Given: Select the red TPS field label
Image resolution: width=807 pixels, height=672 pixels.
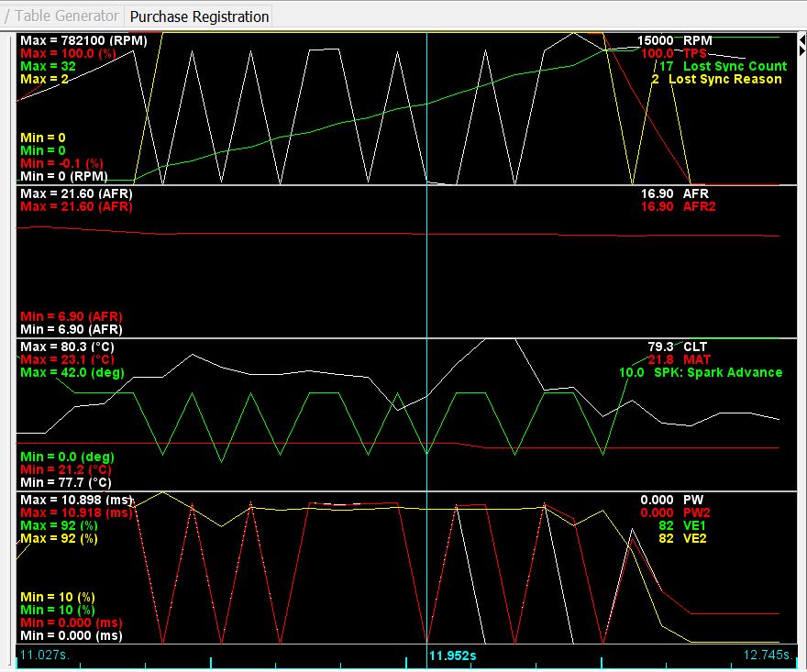Looking at the screenshot, I should [697, 54].
